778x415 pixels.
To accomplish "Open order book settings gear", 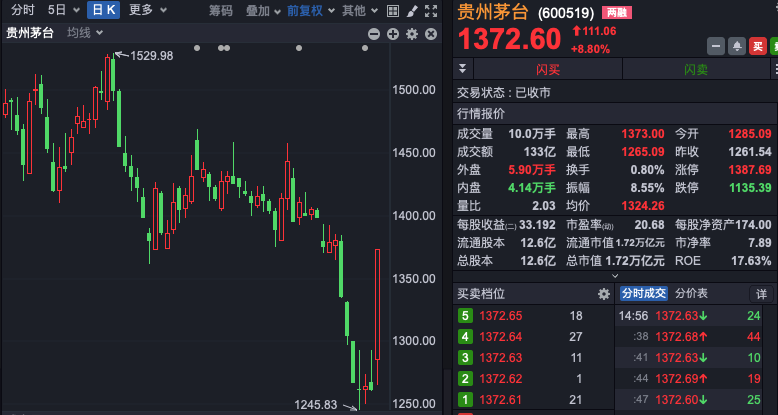I will pyautogui.click(x=604, y=294).
